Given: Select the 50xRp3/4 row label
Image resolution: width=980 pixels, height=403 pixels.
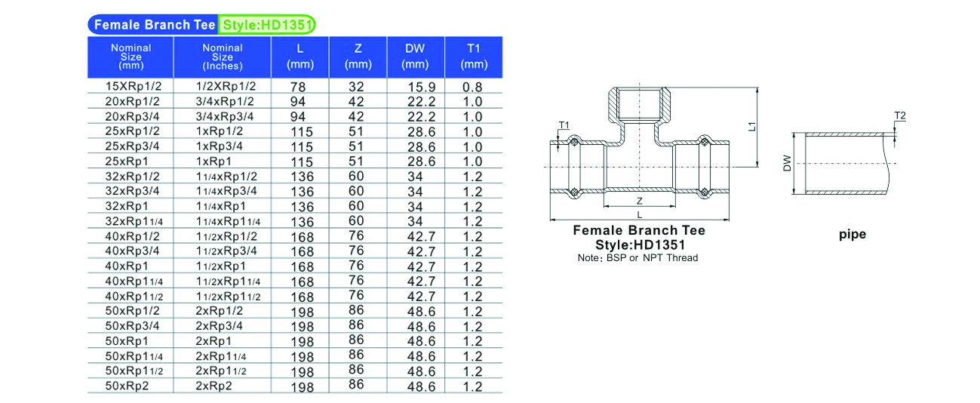Looking at the screenshot, I should click(134, 326).
